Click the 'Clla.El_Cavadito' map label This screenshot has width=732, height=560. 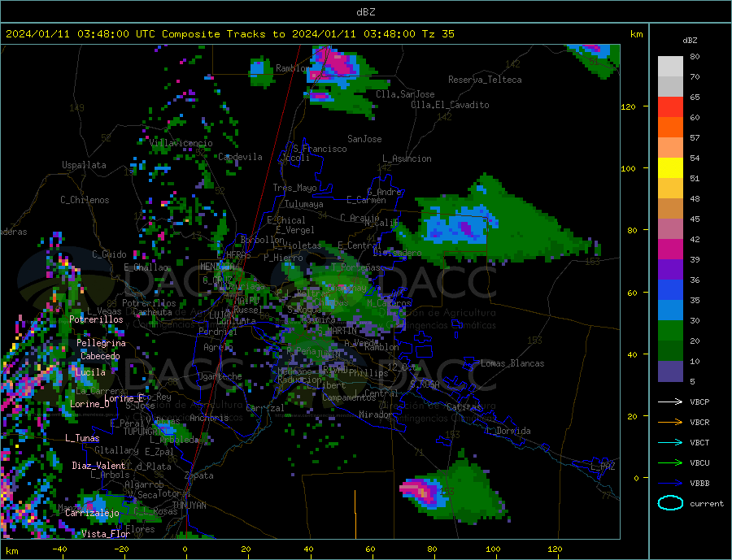[450, 105]
